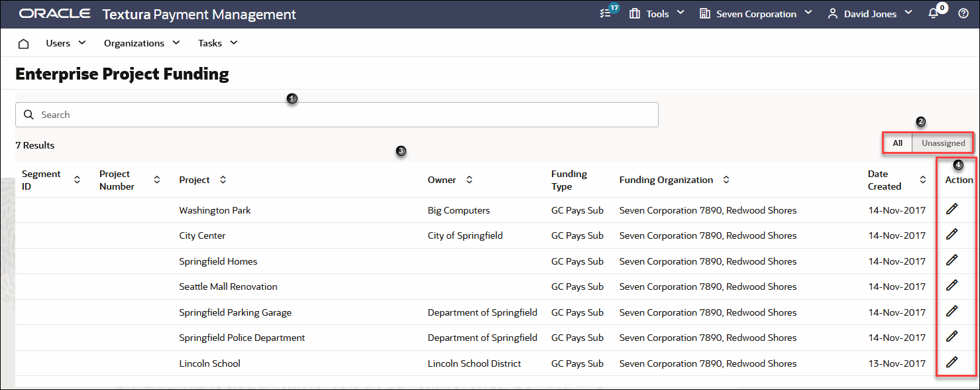Click the Textura Payment Management title

(199, 14)
